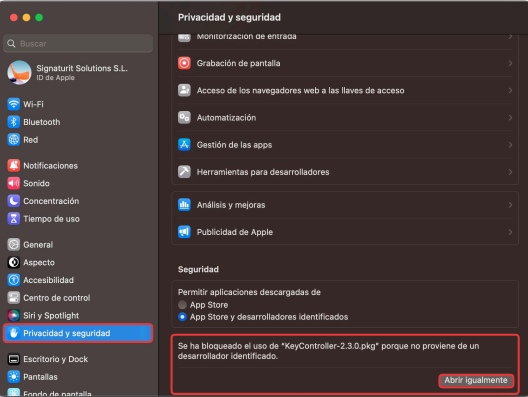
Task: Click the Aspecto icon
Action: click(13, 262)
